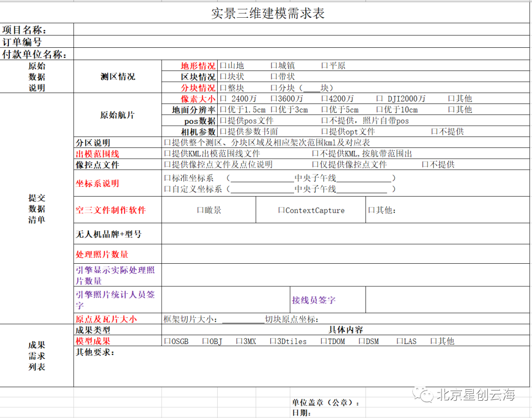
Task: Click the 测区情况 cell
Action: pyautogui.click(x=118, y=77)
